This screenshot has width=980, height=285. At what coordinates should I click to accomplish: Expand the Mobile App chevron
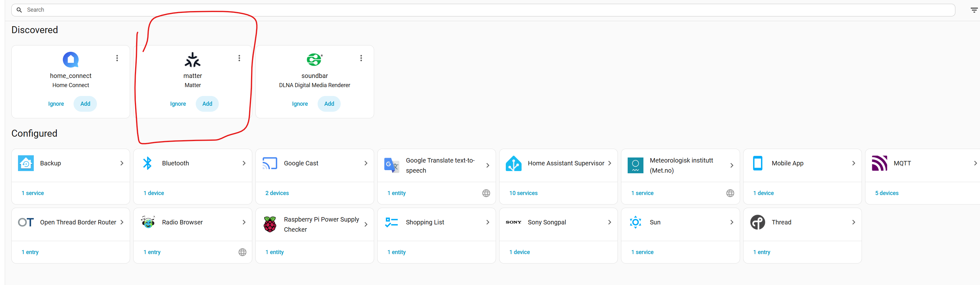point(854,163)
